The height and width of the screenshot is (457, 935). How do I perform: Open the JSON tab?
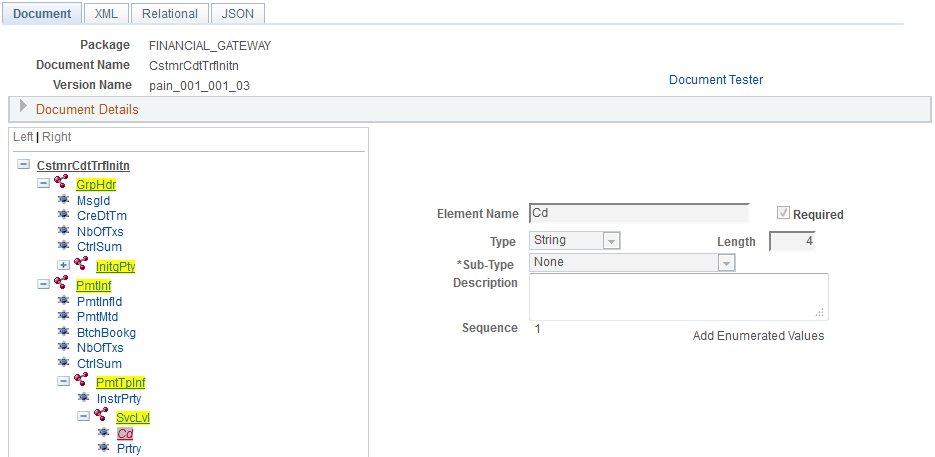(x=238, y=14)
